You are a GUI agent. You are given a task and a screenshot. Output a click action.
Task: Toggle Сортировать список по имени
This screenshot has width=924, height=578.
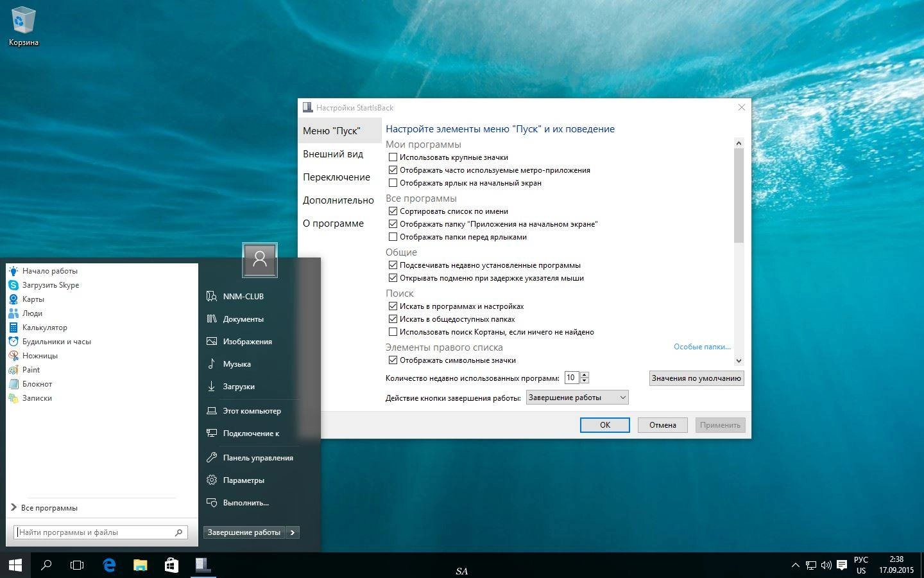coord(393,211)
